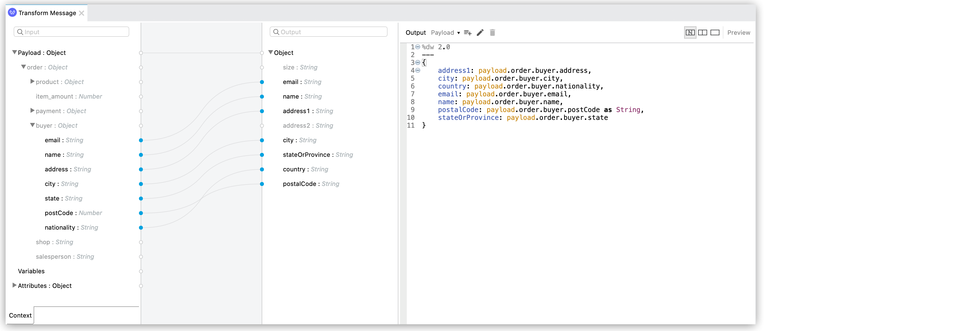
Task: Click the side-by-side layout icon
Action: [701, 32]
